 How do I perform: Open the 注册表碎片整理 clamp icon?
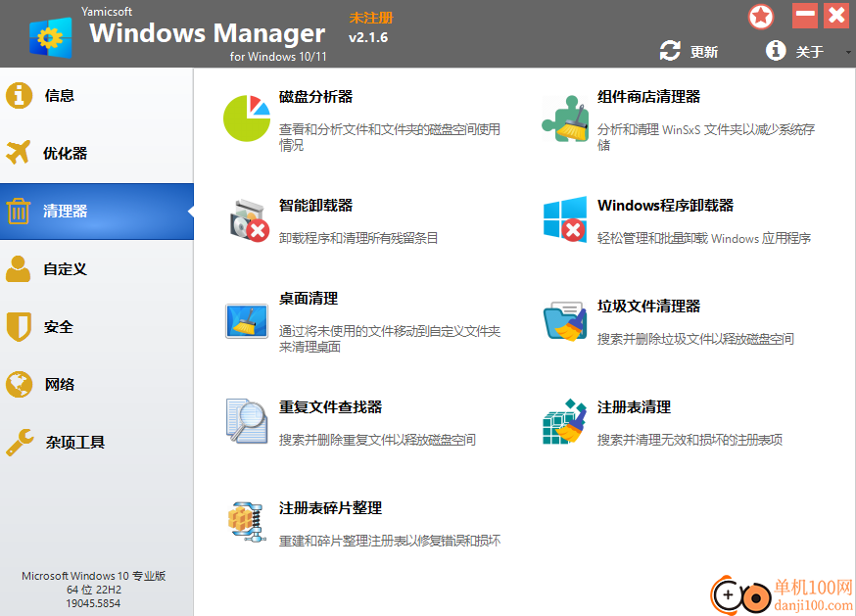click(248, 522)
